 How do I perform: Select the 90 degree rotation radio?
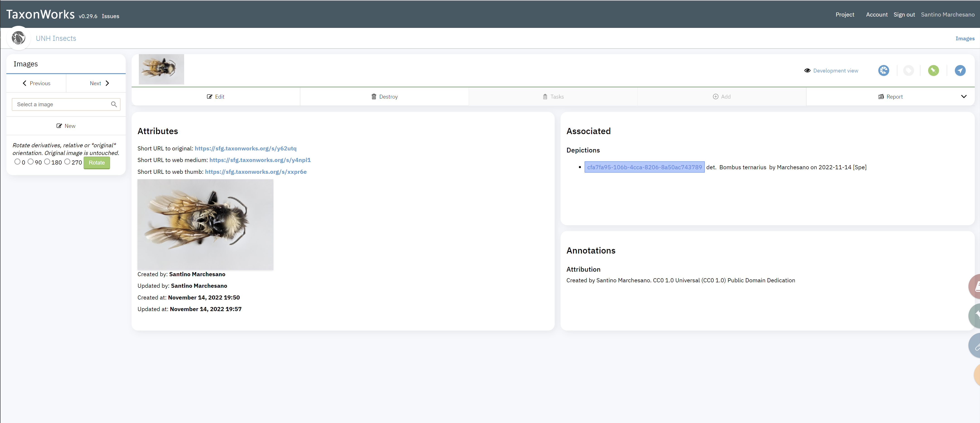coord(30,162)
